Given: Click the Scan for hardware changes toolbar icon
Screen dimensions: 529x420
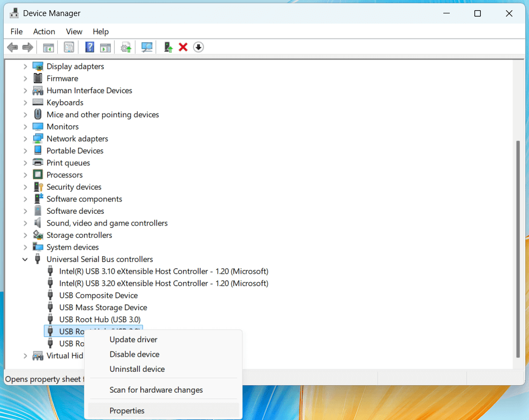Looking at the screenshot, I should point(147,47).
